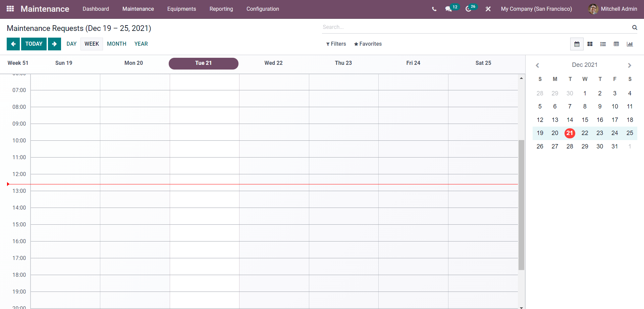644x309 pixels.
Task: Go to next month in mini calendar
Action: pyautogui.click(x=630, y=65)
